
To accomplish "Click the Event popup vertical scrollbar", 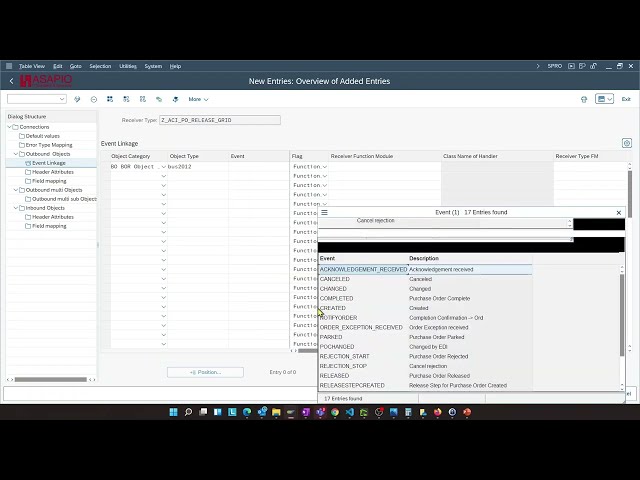I will tap(622, 314).
